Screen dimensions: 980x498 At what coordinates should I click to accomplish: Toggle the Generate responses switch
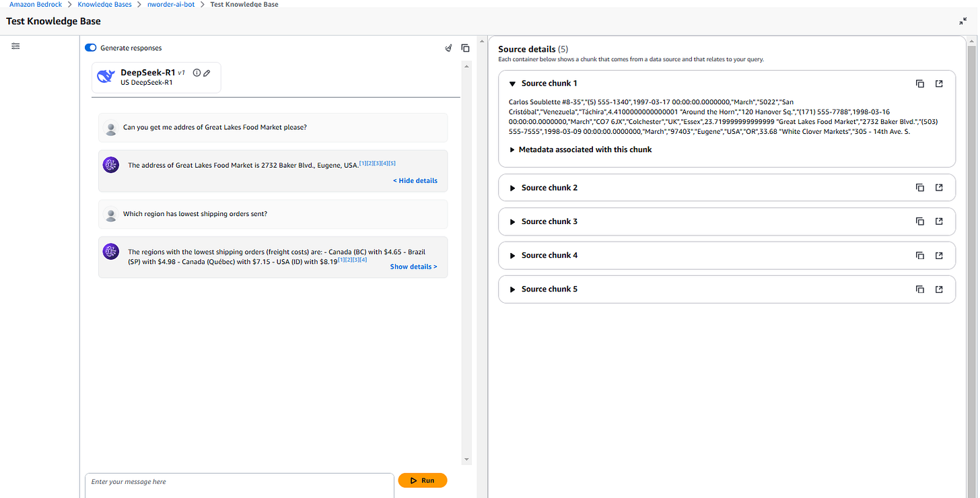coord(91,48)
